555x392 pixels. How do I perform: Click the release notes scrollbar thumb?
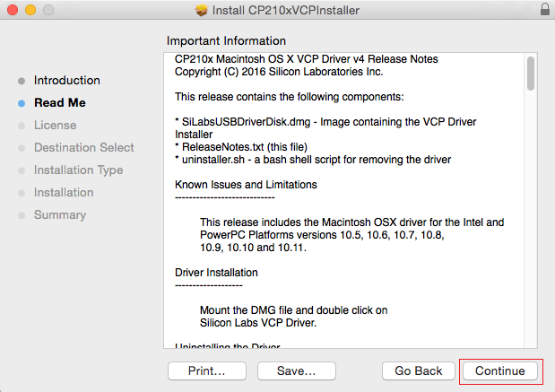coord(531,74)
